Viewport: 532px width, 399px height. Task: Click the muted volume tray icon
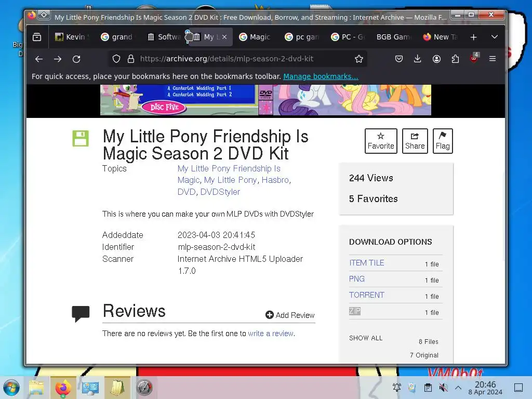tap(443, 388)
